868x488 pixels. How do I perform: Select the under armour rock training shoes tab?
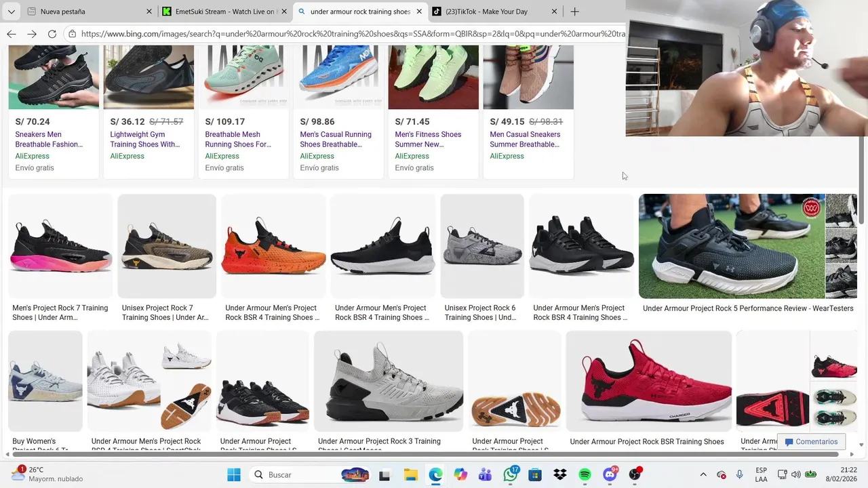tap(360, 12)
